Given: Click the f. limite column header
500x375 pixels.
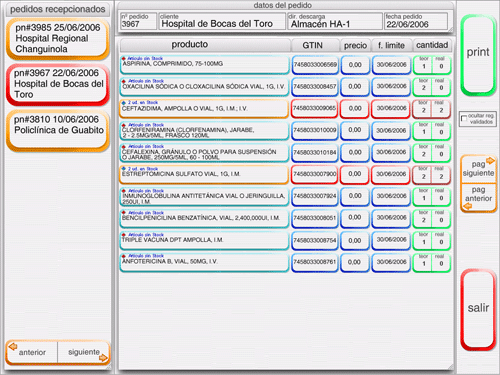Looking at the screenshot, I should [x=391, y=45].
